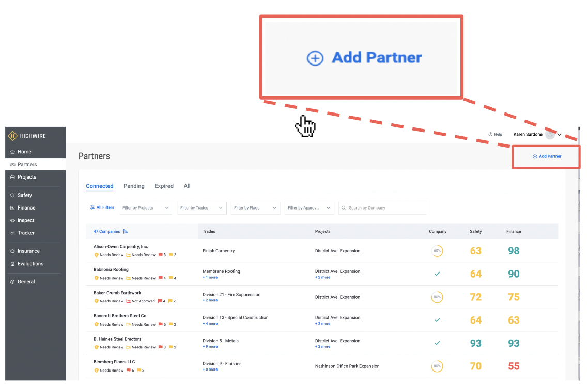Switch to the Expired tab
The width and height of the screenshot is (588, 386).
pyautogui.click(x=164, y=186)
